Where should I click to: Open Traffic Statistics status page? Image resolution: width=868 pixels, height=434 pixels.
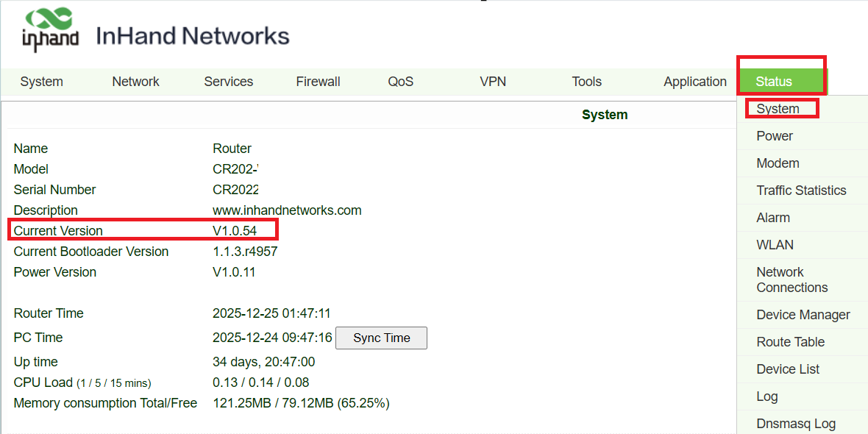click(x=801, y=191)
